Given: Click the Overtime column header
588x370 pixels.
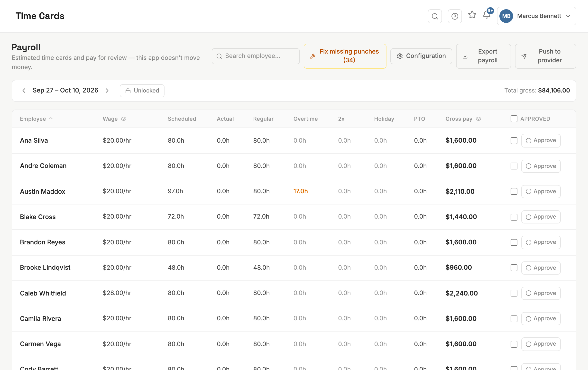Looking at the screenshot, I should 305,119.
